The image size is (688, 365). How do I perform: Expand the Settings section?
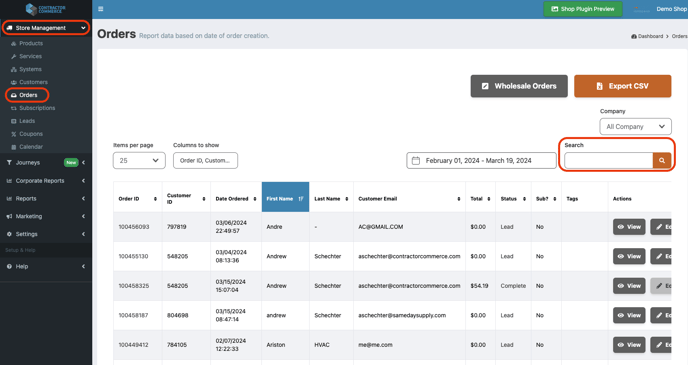(x=46, y=234)
